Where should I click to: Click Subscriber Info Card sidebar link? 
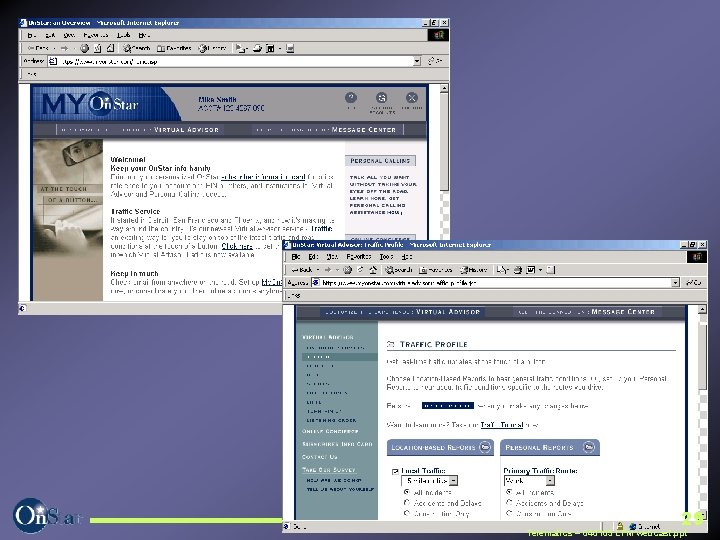click(x=337, y=444)
